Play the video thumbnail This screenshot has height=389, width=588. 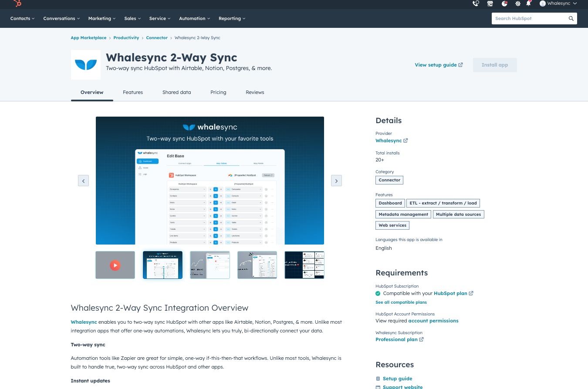[x=115, y=265]
